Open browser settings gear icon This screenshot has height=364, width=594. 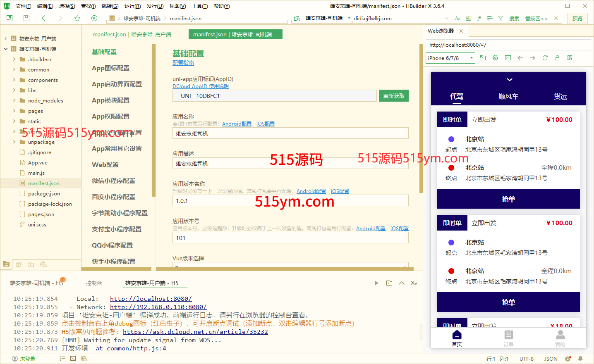pos(495,58)
